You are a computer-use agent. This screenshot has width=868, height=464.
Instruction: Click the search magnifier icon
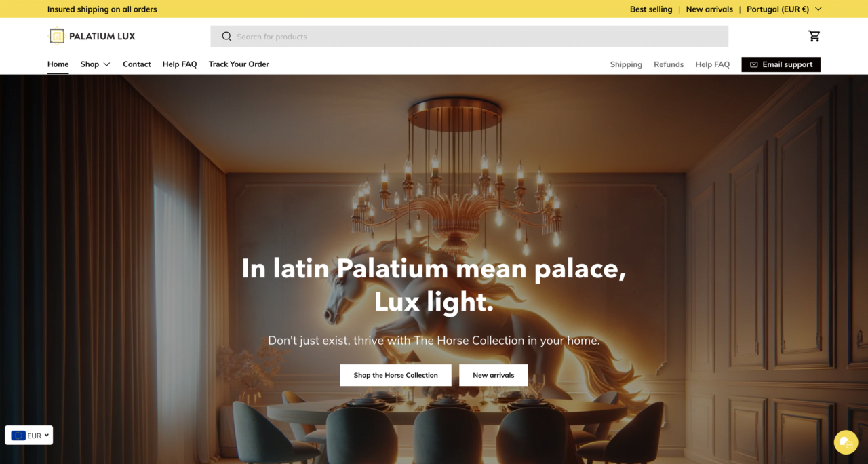point(226,37)
